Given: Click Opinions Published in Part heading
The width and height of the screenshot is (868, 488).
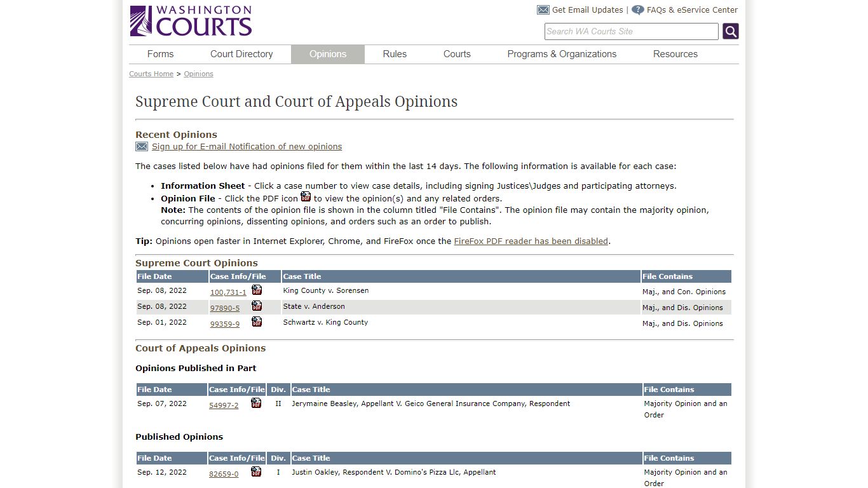Looking at the screenshot, I should click(196, 368).
